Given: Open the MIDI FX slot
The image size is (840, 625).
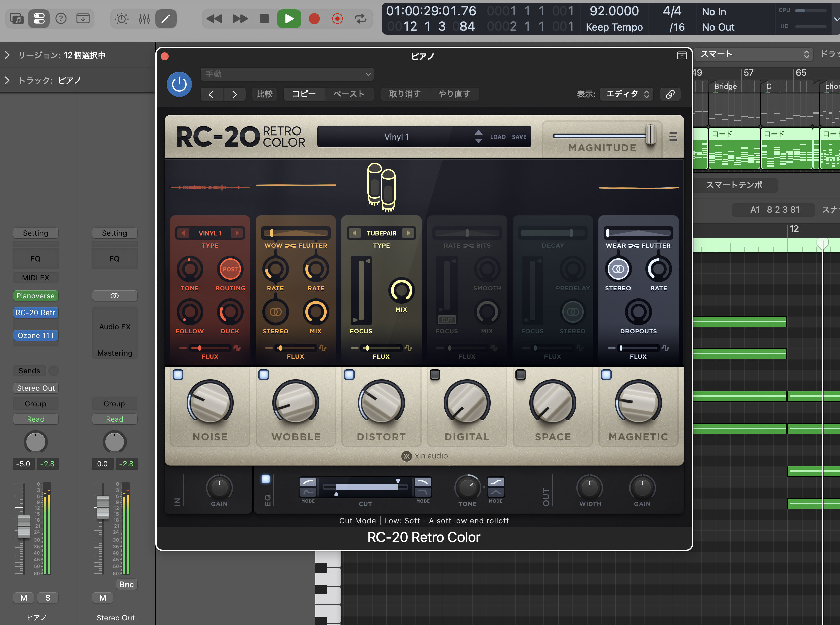Looking at the screenshot, I should (x=35, y=278).
